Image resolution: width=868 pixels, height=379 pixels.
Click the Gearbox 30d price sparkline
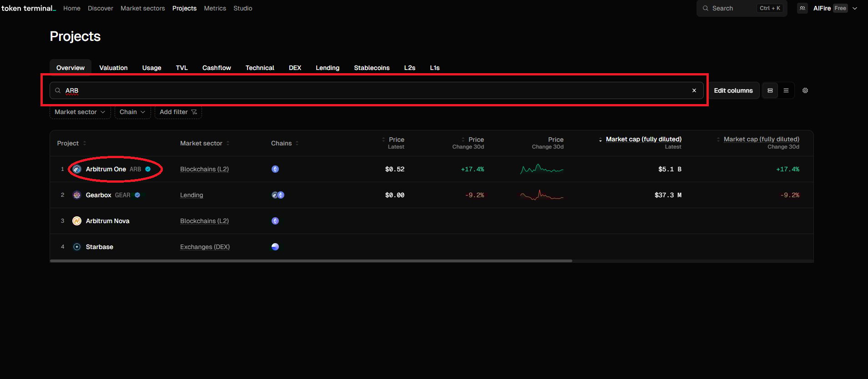(542, 195)
